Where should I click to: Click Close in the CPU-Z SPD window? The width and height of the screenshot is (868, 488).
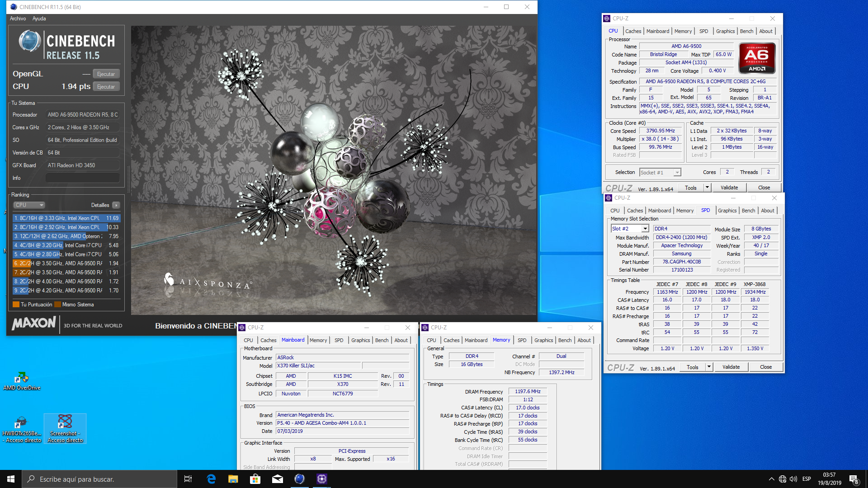[x=766, y=367]
